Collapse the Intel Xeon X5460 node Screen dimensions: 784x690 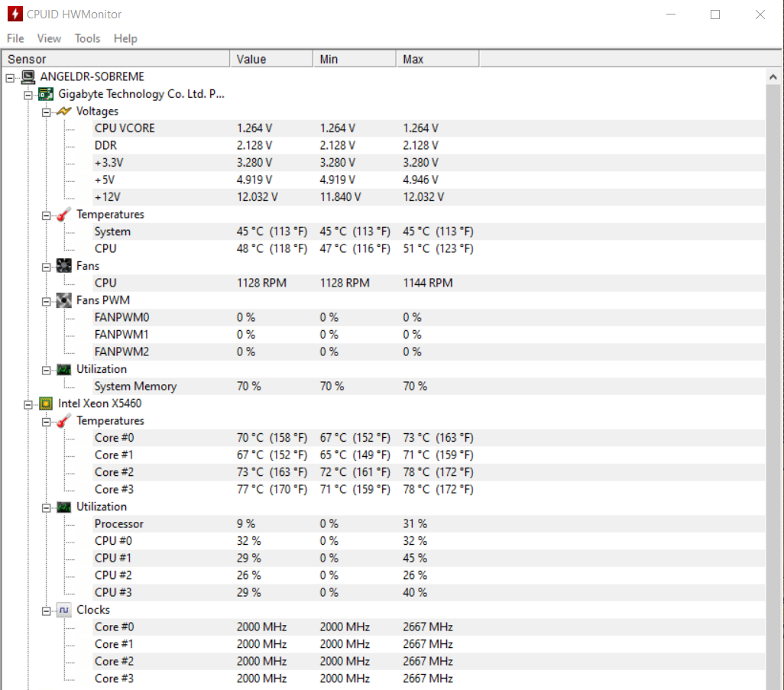[28, 405]
